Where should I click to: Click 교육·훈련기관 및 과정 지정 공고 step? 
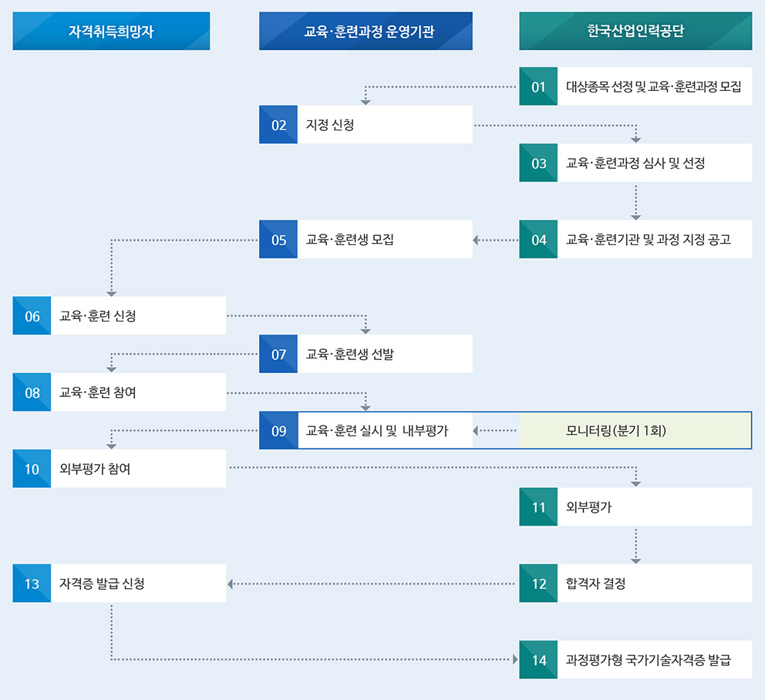[653, 239]
